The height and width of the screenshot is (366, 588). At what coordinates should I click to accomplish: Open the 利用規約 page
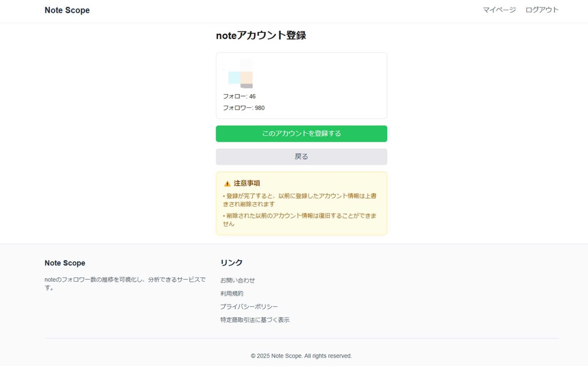(232, 293)
